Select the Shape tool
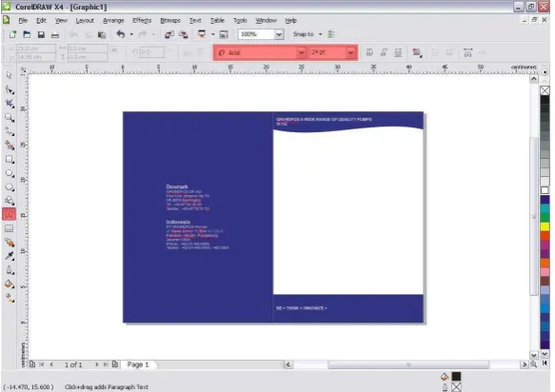The width and height of the screenshot is (555, 392). pos(10,89)
